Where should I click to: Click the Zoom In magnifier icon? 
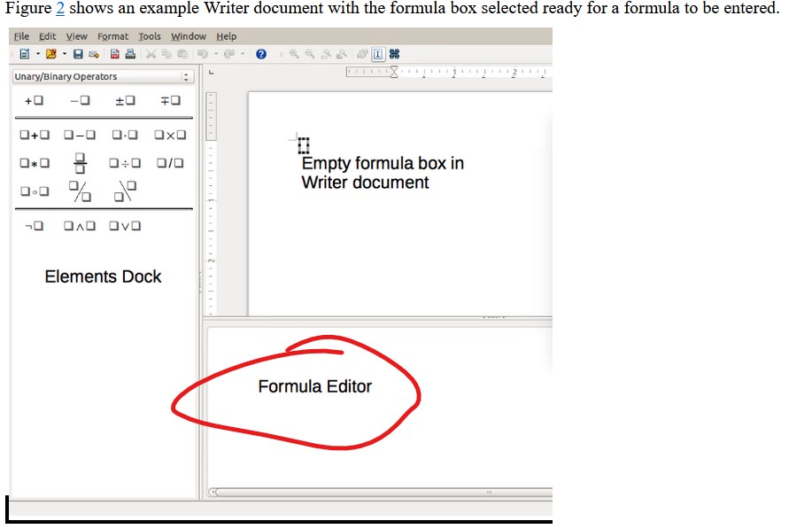pos(294,54)
